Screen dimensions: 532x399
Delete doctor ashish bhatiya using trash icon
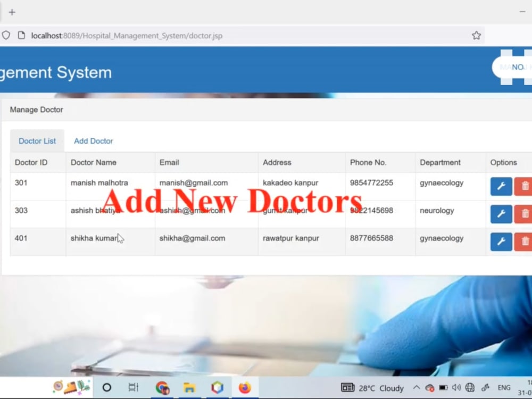pos(525,214)
